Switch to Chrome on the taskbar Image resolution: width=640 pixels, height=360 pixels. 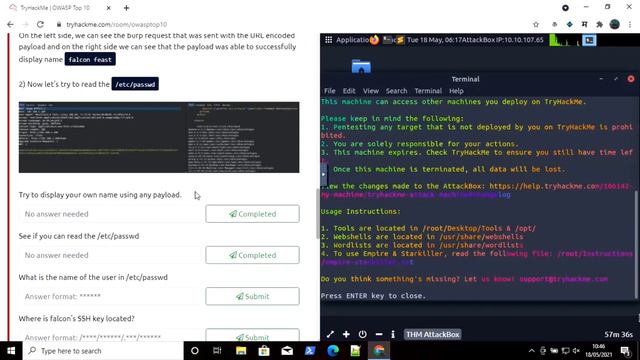379,351
